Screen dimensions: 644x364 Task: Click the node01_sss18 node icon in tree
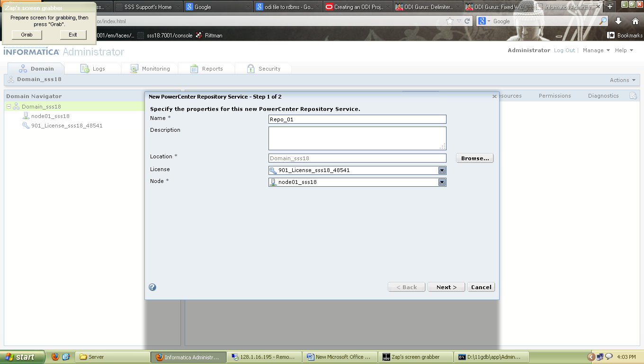click(26, 116)
